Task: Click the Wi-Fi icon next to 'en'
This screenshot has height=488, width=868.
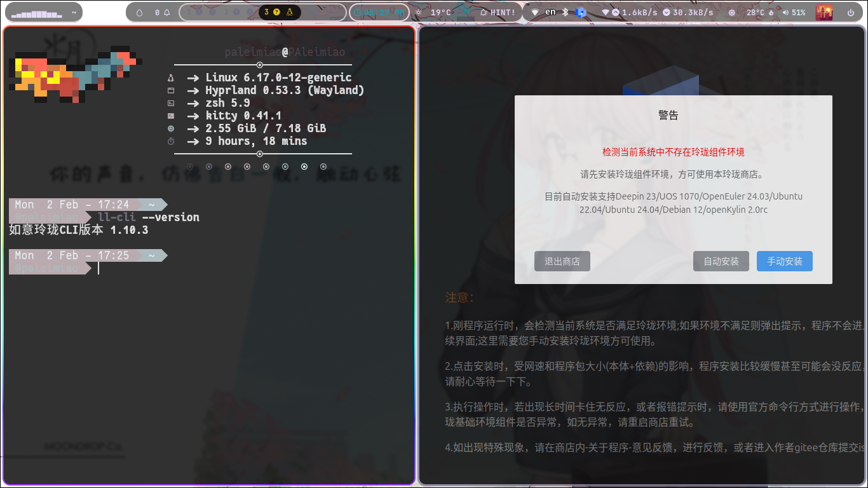Action: [x=535, y=12]
